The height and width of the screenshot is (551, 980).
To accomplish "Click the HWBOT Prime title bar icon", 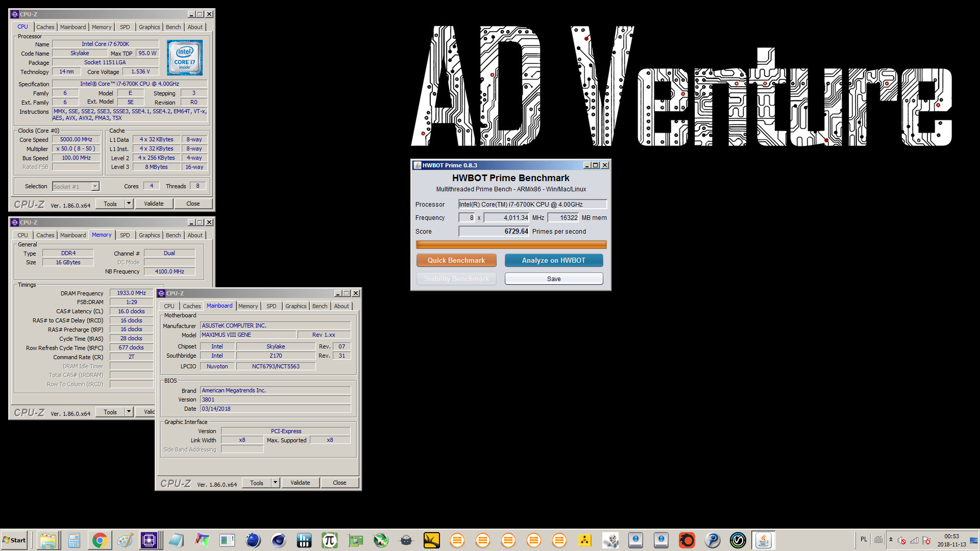I will pyautogui.click(x=417, y=165).
